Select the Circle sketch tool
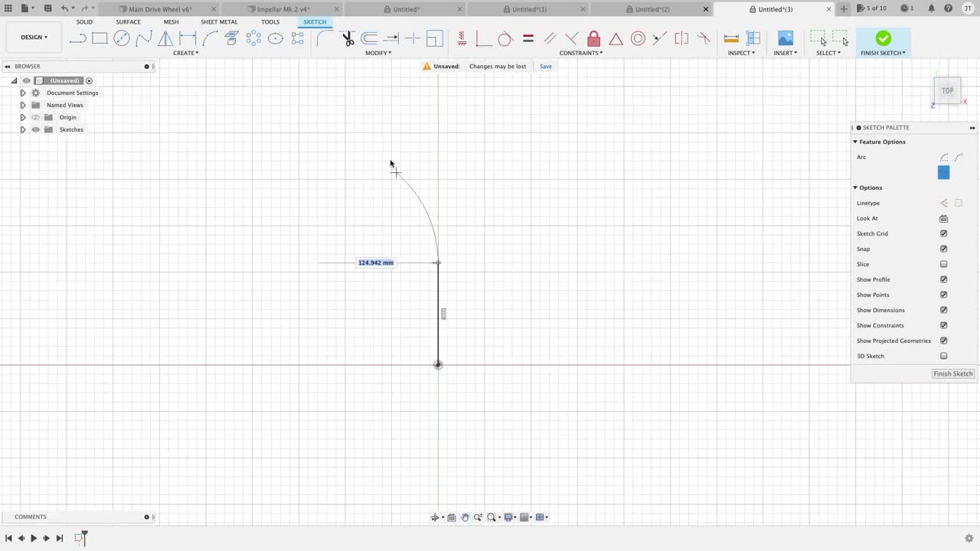This screenshot has height=551, width=980. pos(122,38)
